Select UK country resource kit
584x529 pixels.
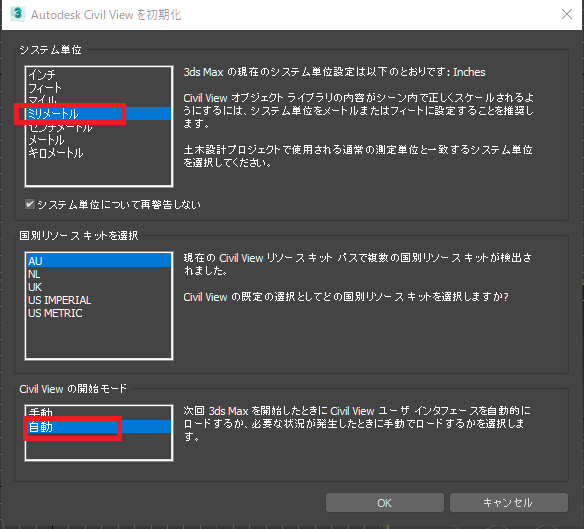[x=99, y=287]
